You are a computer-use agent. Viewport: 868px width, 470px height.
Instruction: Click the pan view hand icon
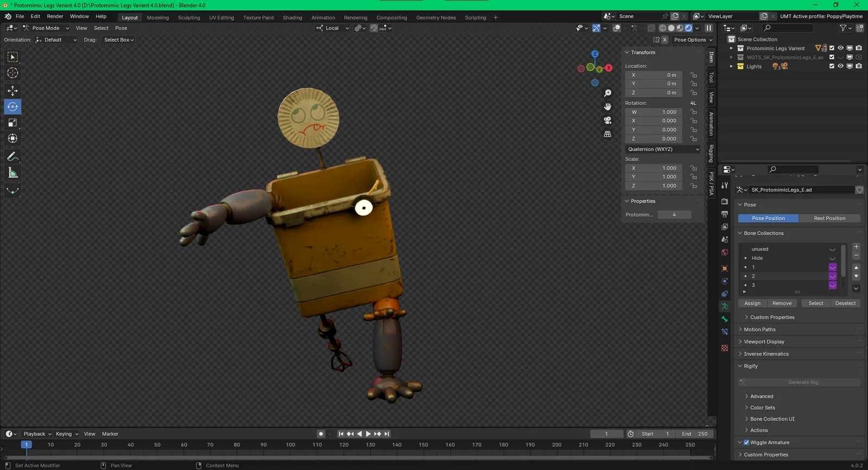point(608,107)
